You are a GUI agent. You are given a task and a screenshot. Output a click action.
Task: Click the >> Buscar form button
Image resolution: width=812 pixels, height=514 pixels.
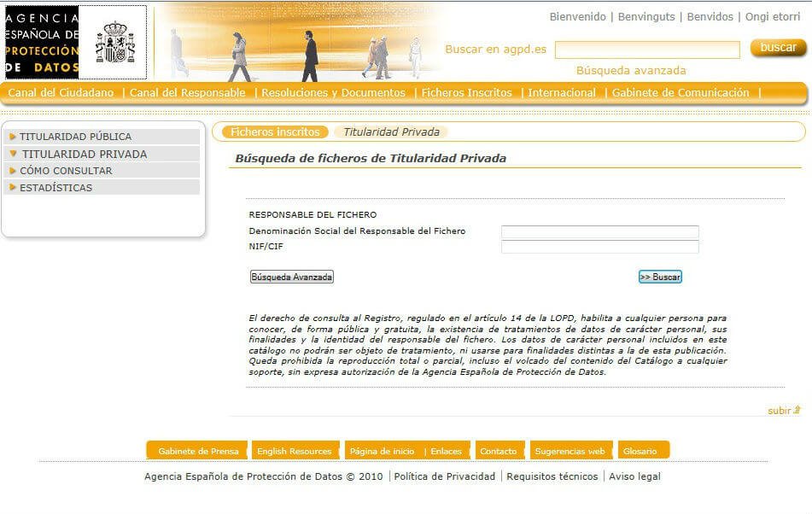click(x=660, y=277)
